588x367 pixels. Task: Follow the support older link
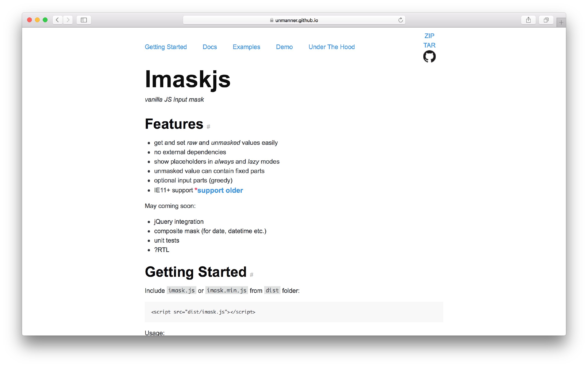[220, 190]
